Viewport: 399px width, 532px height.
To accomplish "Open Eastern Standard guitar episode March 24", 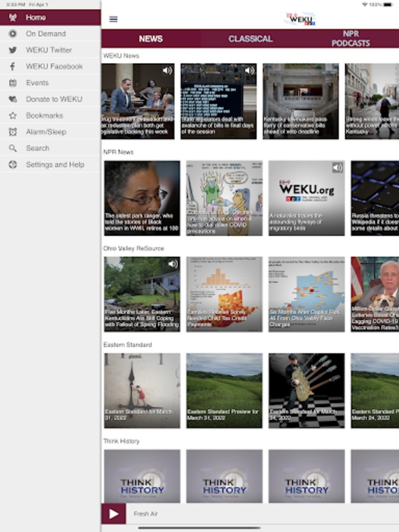I will [307, 390].
